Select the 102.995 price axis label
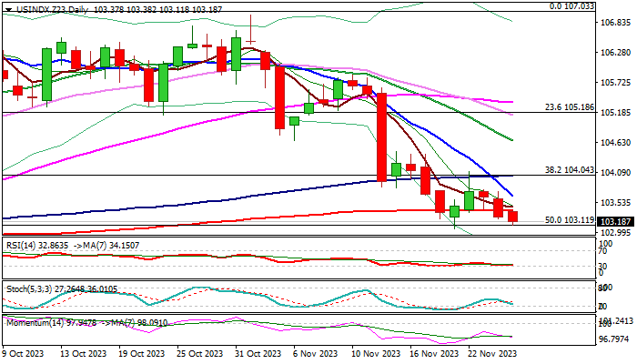The image size is (637, 364). tap(617, 233)
